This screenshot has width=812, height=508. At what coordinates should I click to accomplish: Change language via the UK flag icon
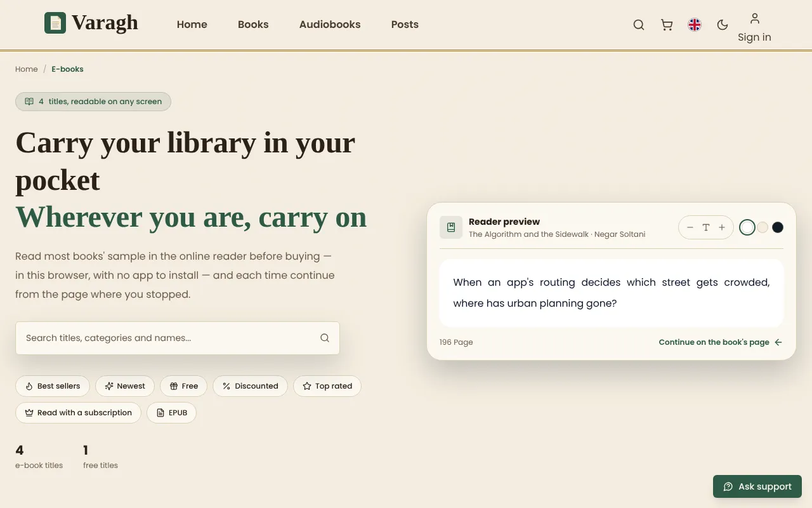click(695, 25)
